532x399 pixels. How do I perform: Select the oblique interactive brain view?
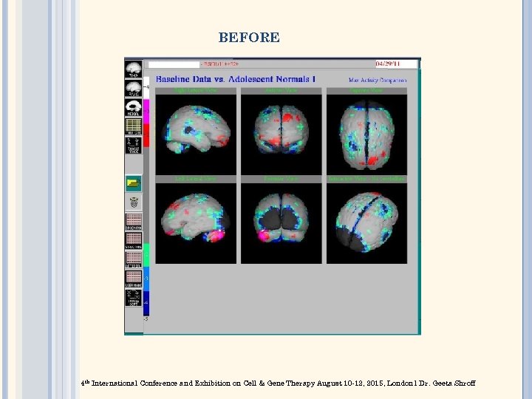(366, 223)
